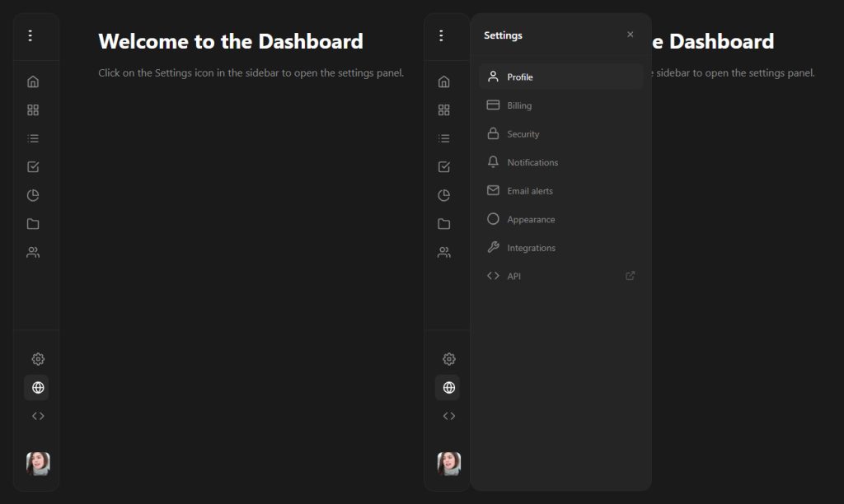This screenshot has width=844, height=504.
Task: Click the Home icon in right sidebar
Action: [444, 82]
